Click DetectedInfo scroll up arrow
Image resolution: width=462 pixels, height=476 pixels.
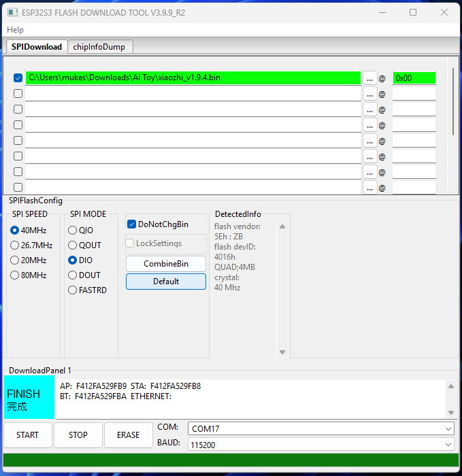[282, 226]
